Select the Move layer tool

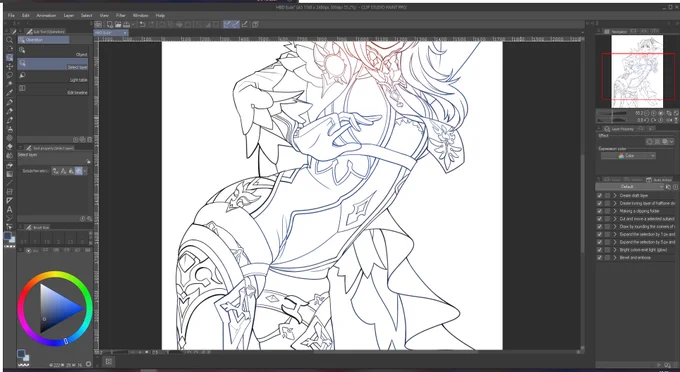click(x=9, y=66)
